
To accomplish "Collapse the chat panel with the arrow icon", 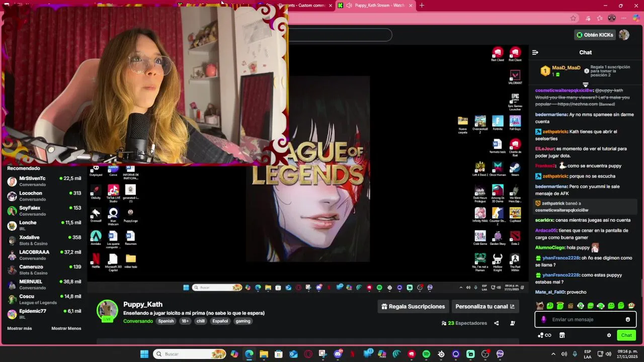I will pos(535,52).
